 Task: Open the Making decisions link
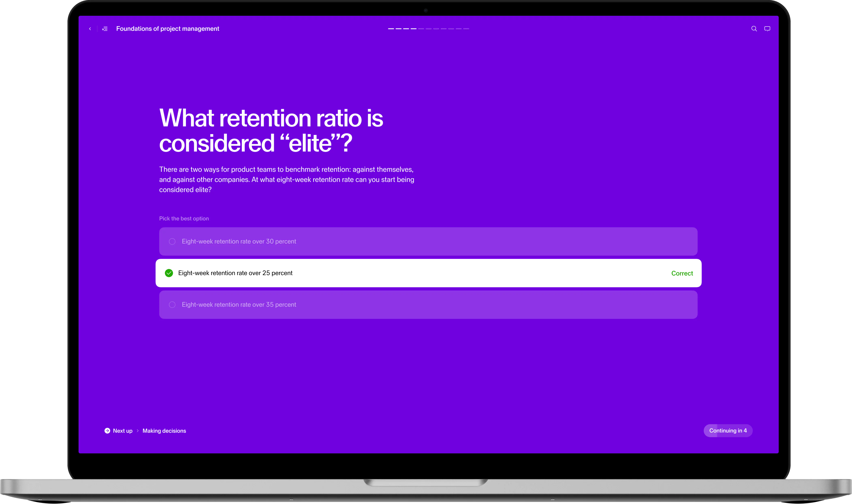(x=164, y=431)
